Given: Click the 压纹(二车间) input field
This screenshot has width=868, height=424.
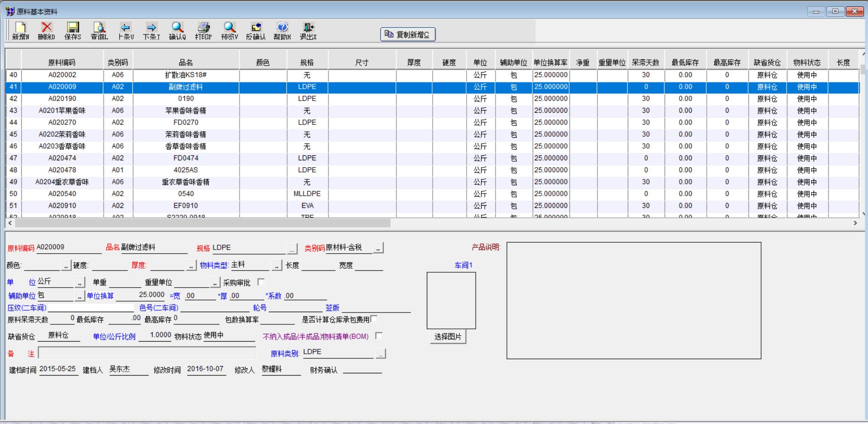Looking at the screenshot, I should point(91,307).
